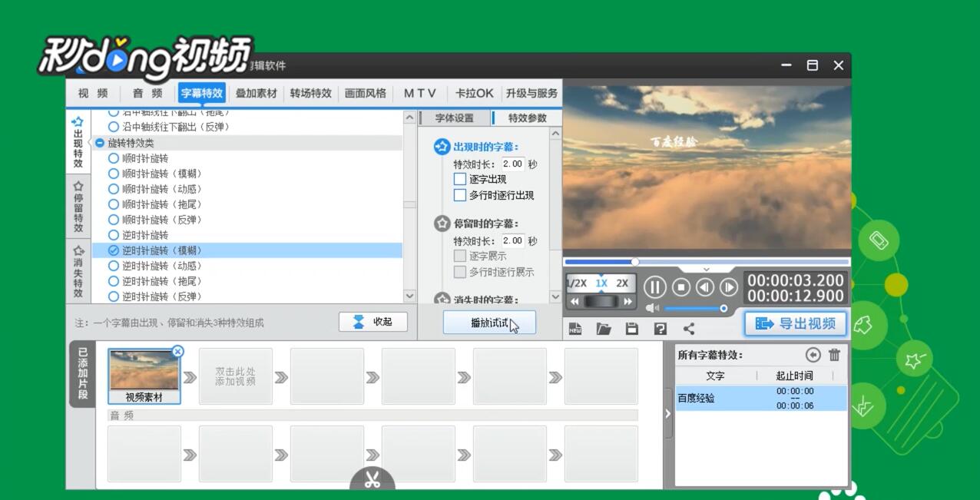Select 顺时针旋转（拖尾） effect
980x500 pixels.
[155, 204]
